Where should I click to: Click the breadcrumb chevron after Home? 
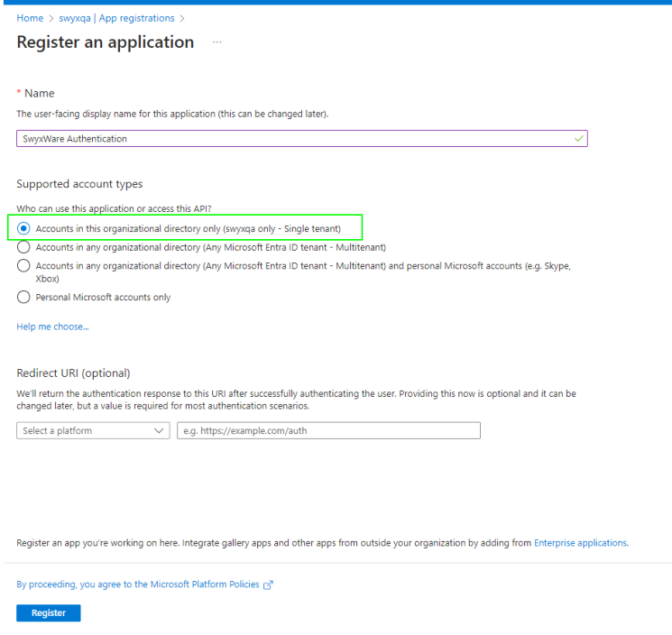coord(51,18)
